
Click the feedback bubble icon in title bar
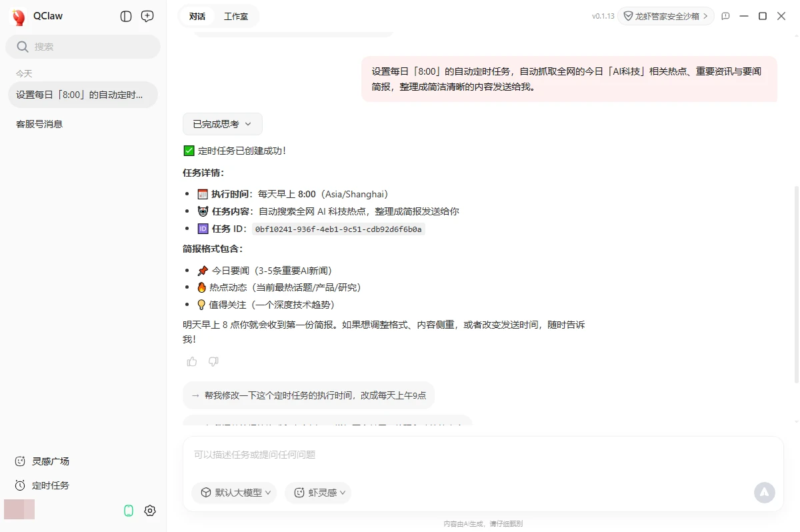click(725, 16)
